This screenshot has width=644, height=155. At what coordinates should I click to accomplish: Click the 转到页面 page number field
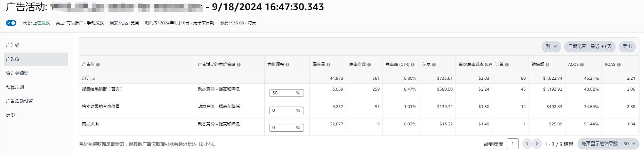(513, 144)
